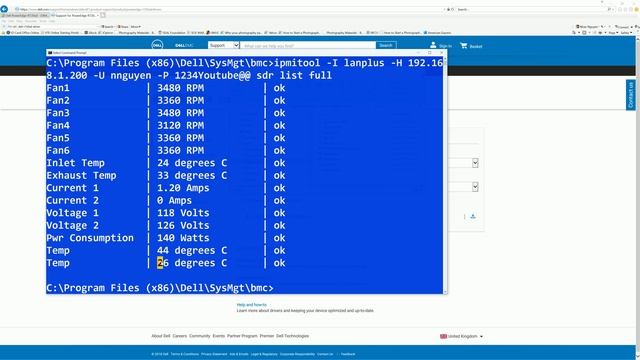Maximize the Command Prompt window
Screen dimensions: 640x360
tap(429, 53)
